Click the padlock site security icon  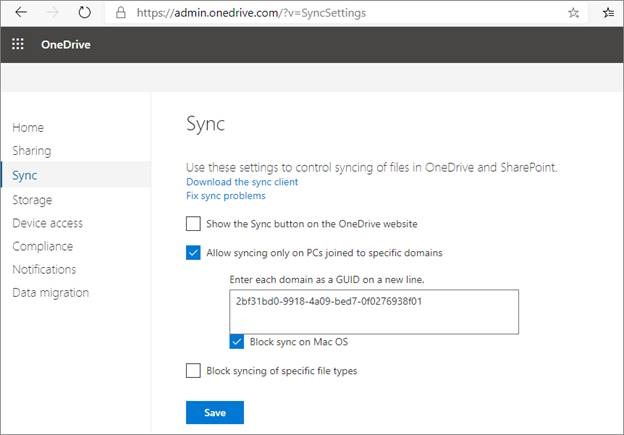[x=121, y=13]
